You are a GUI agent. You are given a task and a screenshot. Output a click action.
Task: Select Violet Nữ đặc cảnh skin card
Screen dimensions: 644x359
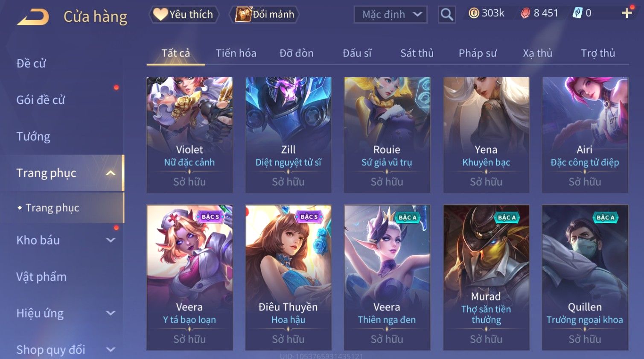pos(189,135)
